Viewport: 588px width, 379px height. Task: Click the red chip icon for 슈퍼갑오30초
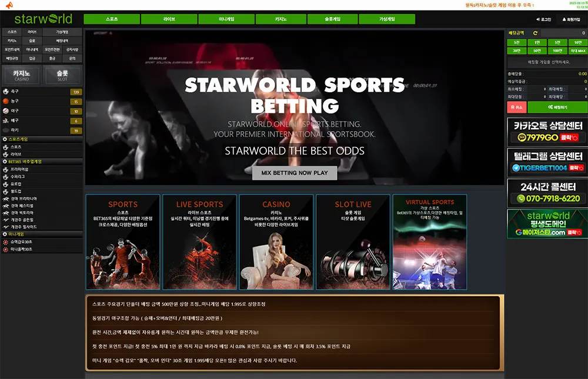pos(6,242)
